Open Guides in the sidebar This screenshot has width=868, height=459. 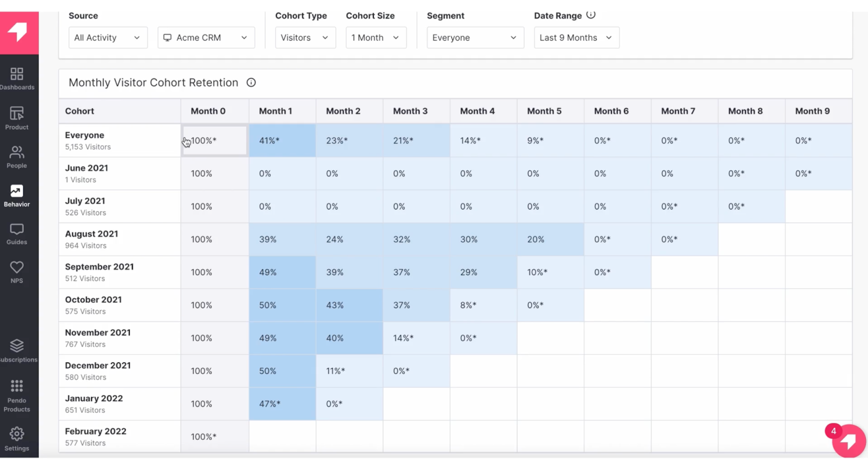17,234
